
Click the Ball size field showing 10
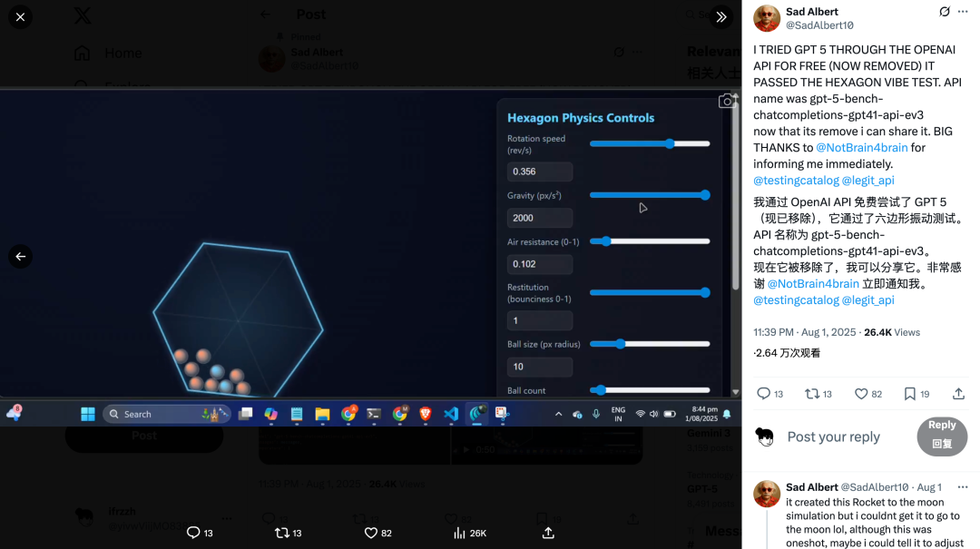[539, 367]
